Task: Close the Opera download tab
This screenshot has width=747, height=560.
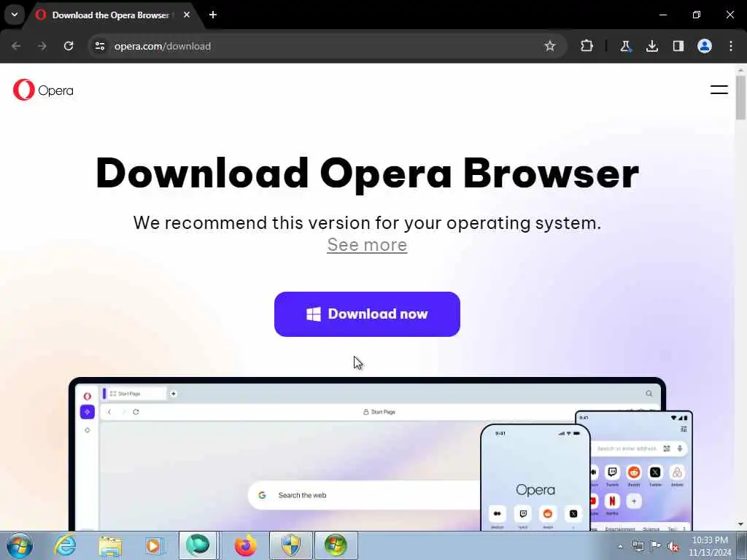Action: (x=187, y=15)
